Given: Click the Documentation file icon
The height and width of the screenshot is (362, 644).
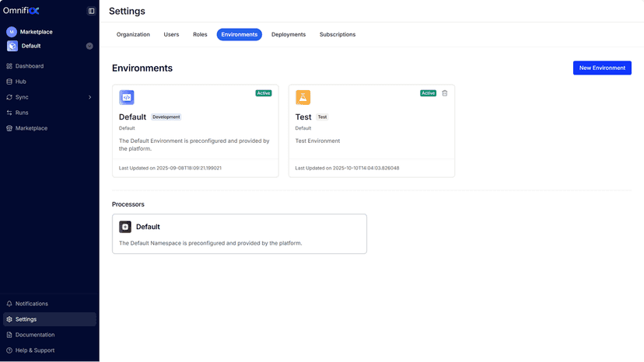Looking at the screenshot, I should (9, 335).
